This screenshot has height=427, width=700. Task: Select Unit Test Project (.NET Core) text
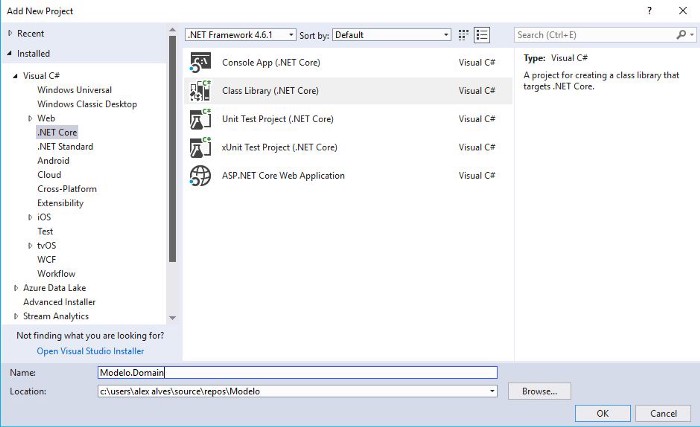pos(278,119)
